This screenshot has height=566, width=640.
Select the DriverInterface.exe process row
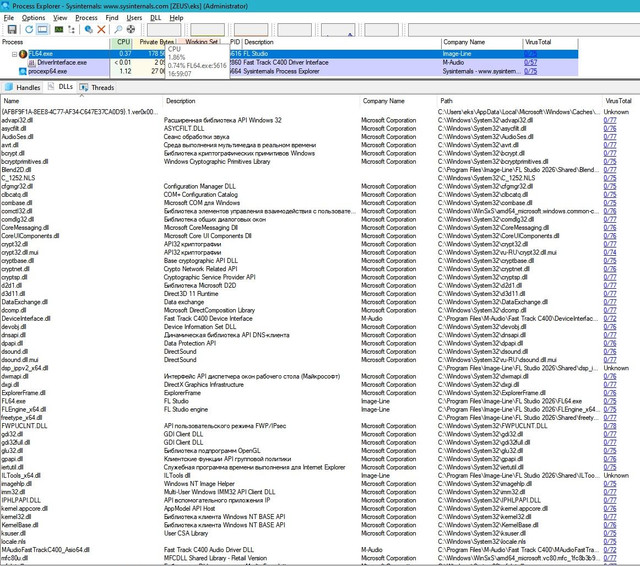[289, 62]
